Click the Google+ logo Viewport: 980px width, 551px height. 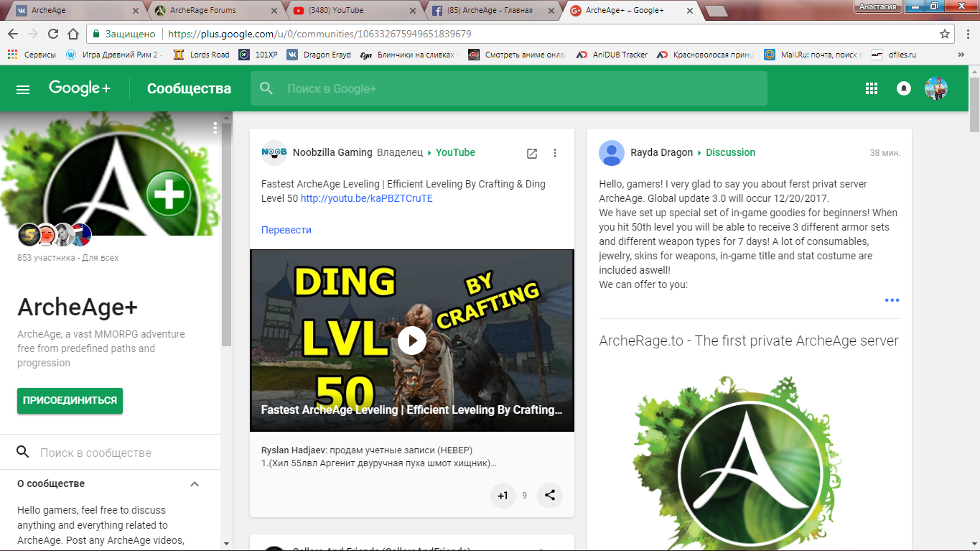coord(80,88)
